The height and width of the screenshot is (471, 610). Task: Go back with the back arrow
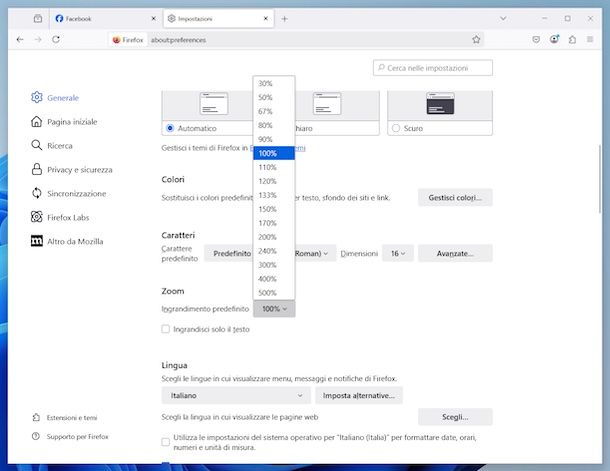coord(20,39)
